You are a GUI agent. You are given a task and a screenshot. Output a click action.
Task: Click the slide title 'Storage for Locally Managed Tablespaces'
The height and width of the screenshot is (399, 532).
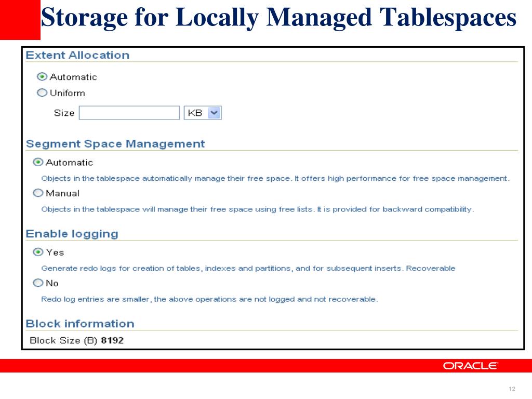click(x=278, y=17)
